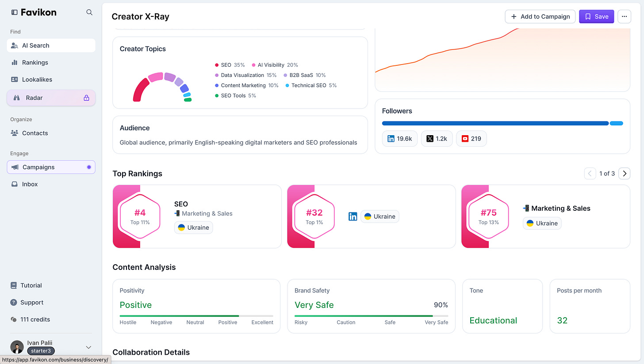
Task: Click the YouTube 219 followers chip
Action: (x=471, y=139)
